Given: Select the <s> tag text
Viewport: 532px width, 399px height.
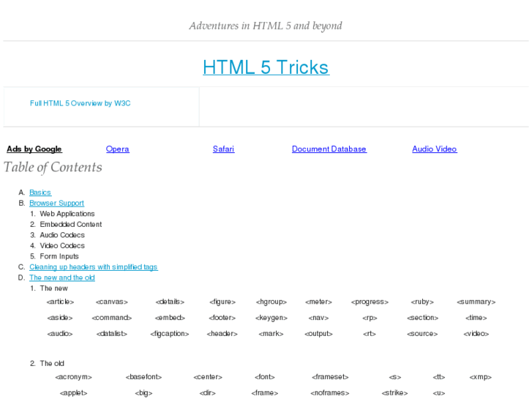Looking at the screenshot, I should pos(394,376).
